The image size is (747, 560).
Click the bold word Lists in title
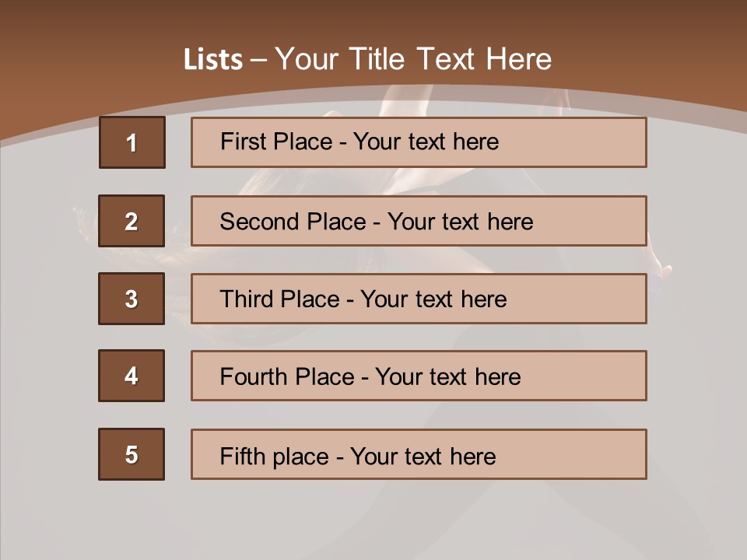click(213, 59)
